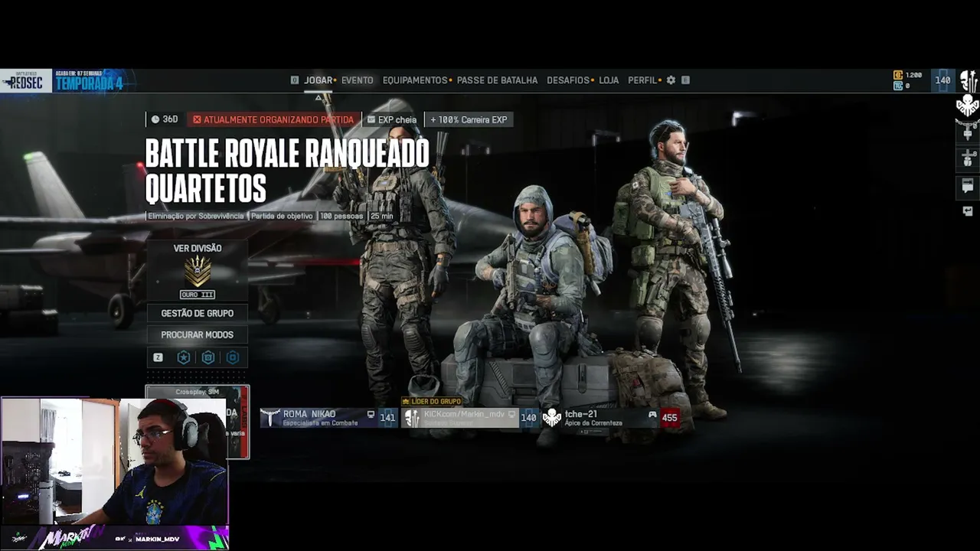Image resolution: width=980 pixels, height=551 pixels.
Task: Switch to the EVENTO tab
Action: [x=357, y=80]
